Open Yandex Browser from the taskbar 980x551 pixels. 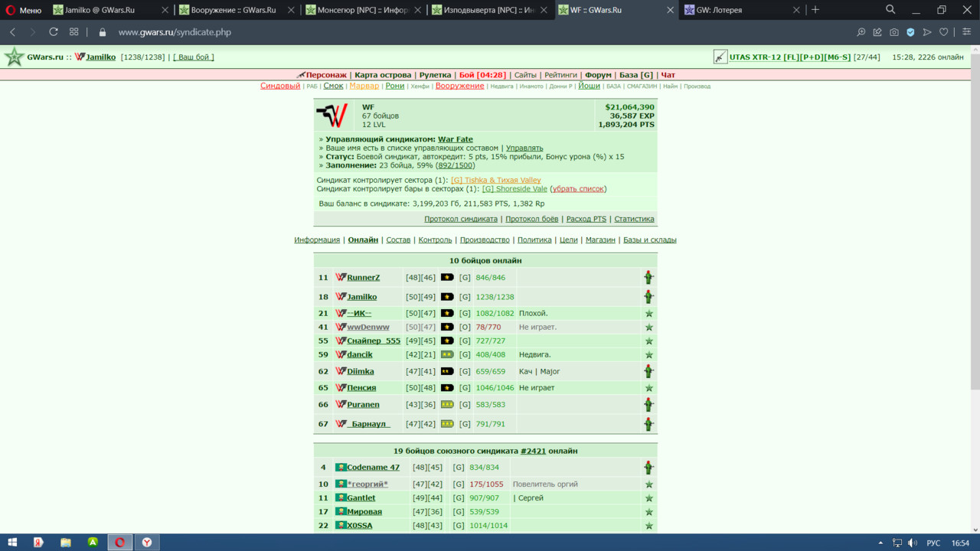(x=146, y=542)
